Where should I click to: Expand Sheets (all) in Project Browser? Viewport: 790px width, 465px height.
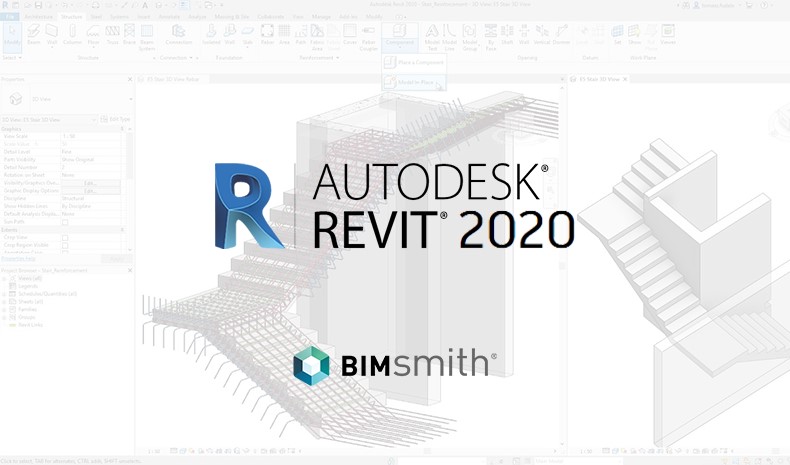pyautogui.click(x=5, y=302)
